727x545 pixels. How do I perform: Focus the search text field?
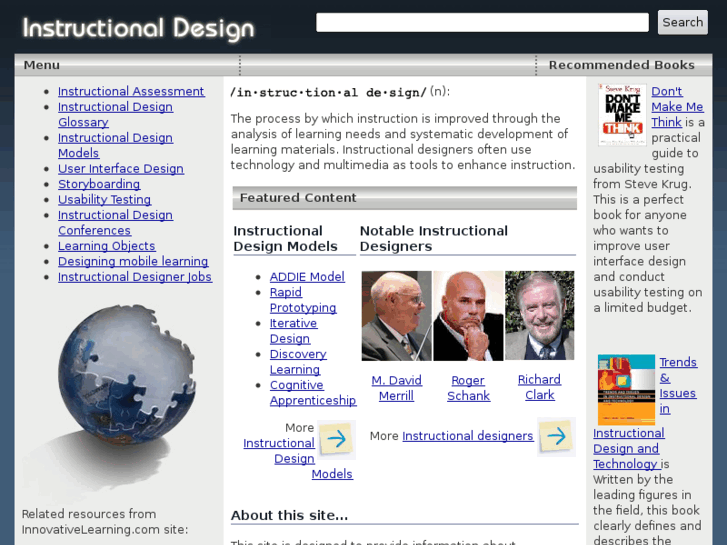482,22
